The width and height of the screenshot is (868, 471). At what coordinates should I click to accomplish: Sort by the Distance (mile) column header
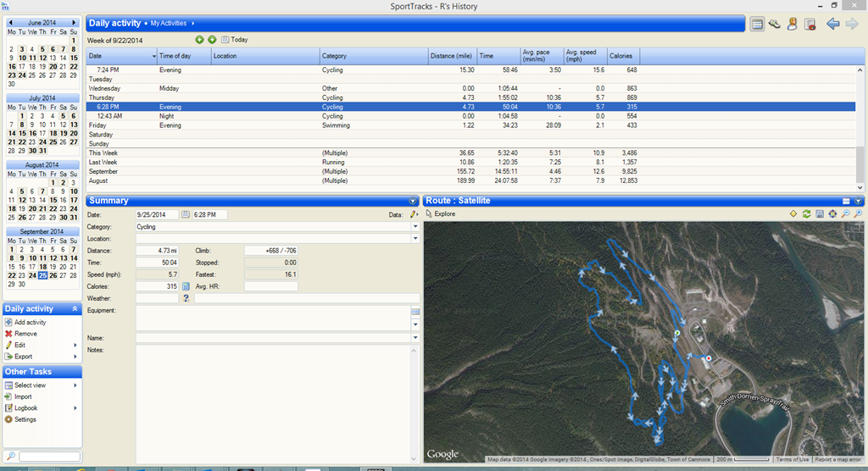point(453,56)
